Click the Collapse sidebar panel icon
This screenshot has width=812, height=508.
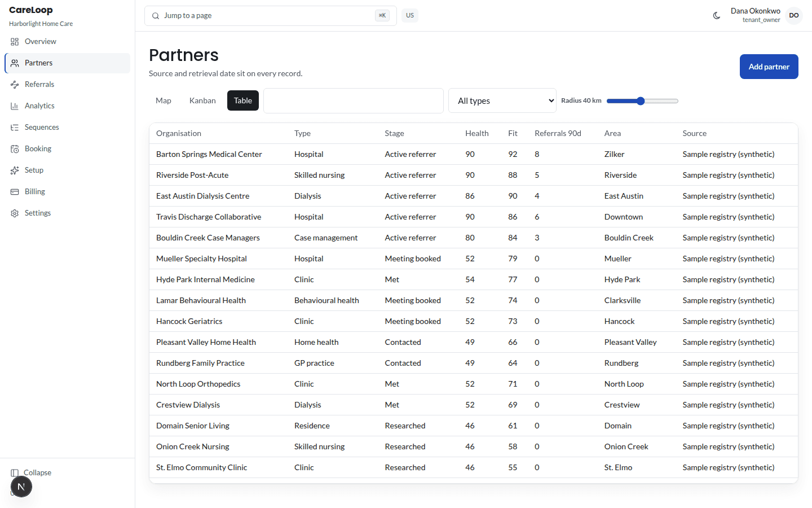[x=15, y=473]
